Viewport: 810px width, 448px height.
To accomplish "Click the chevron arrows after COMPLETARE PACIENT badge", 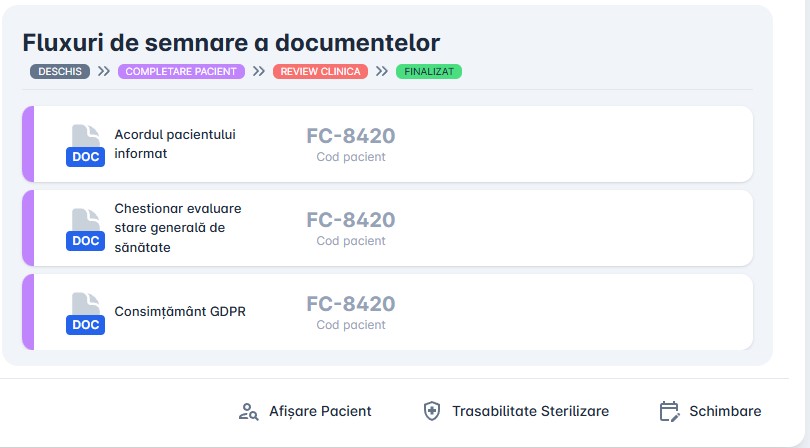I will 259,72.
